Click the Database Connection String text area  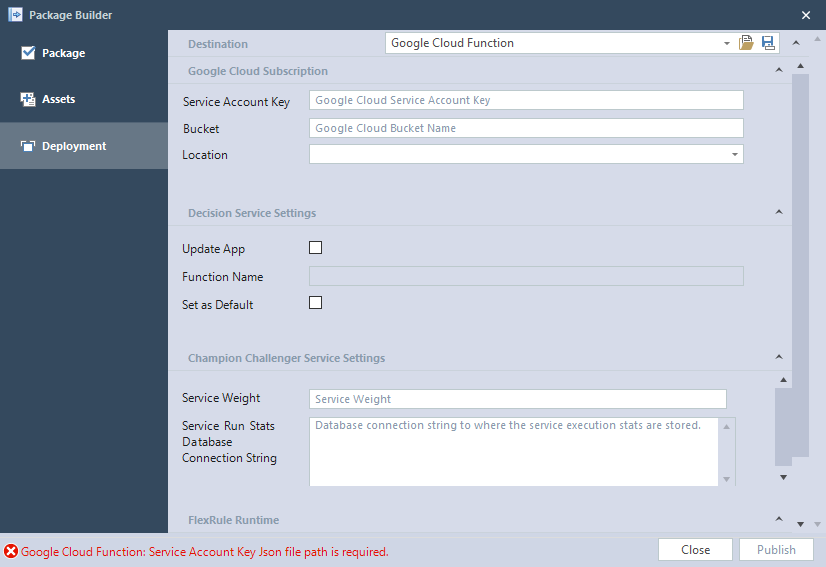pyautogui.click(x=514, y=452)
